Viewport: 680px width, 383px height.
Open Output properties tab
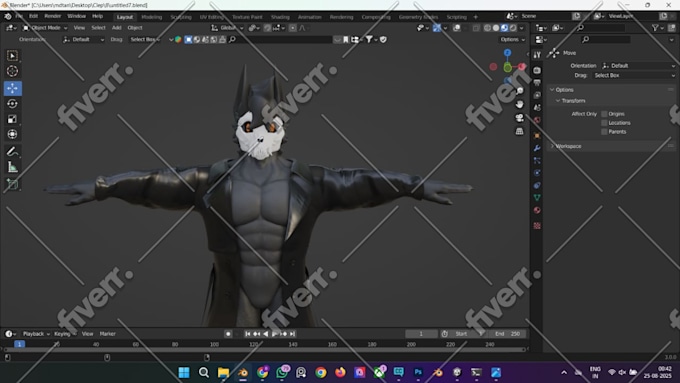537,82
